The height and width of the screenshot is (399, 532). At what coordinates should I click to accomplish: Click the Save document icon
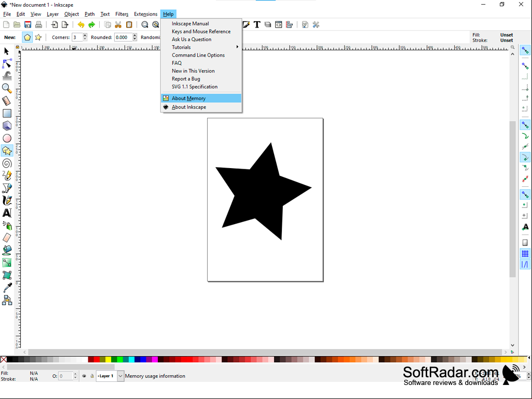click(x=28, y=24)
